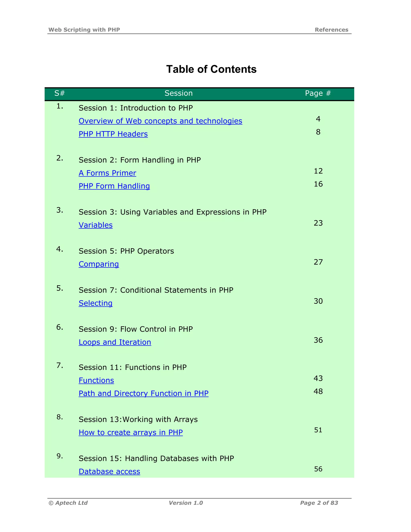Click the Page # column header
Screen dimensions: 411x532
318,93
